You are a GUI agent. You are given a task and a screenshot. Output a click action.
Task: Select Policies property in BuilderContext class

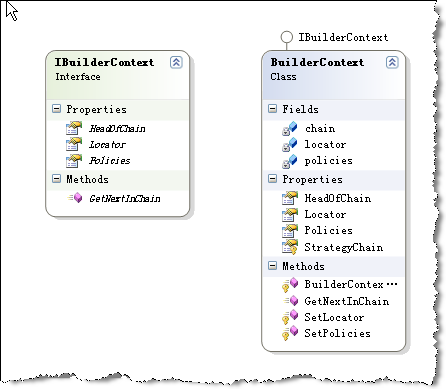point(328,230)
